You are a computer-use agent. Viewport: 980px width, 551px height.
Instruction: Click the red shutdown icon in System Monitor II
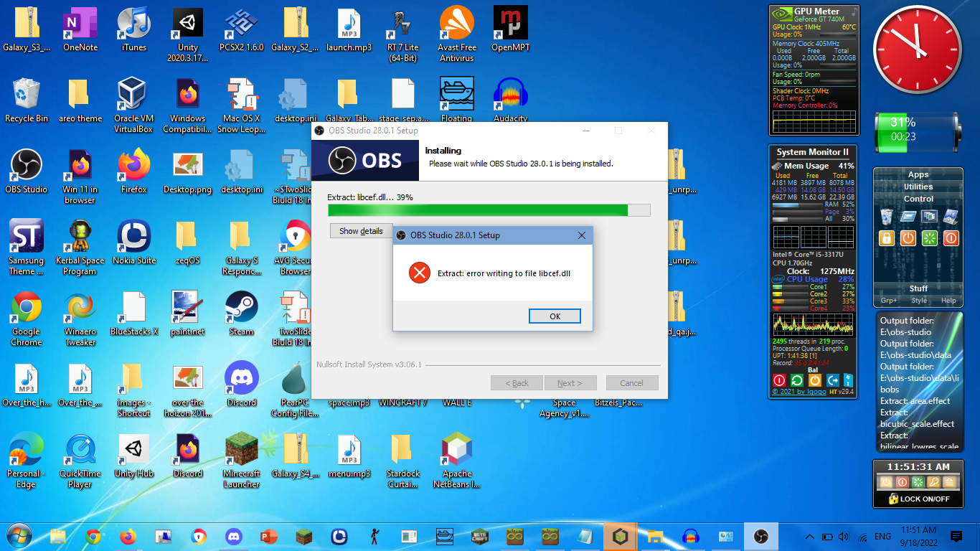(779, 380)
